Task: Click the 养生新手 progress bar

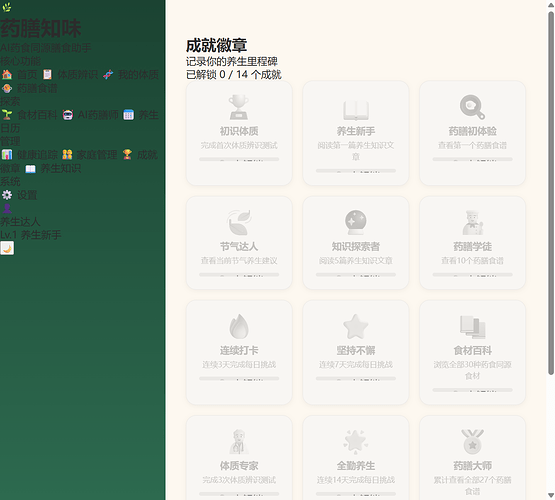Action: 356,171
